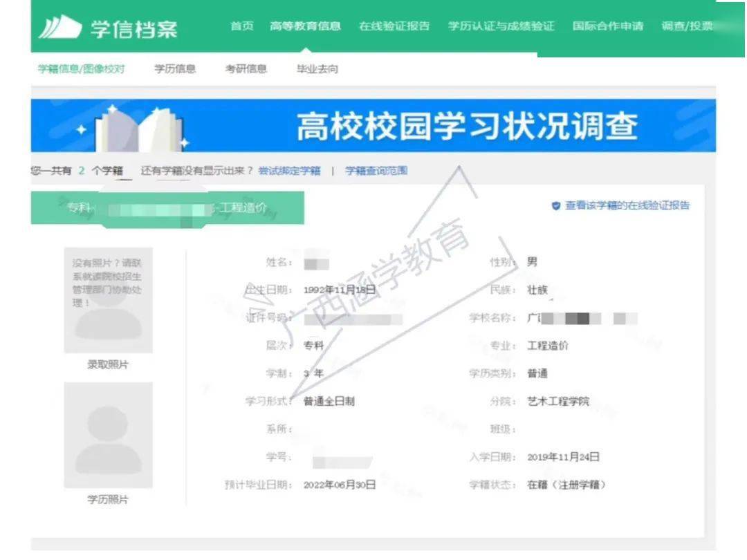Image resolution: width=747 pixels, height=560 pixels.
Task: Click the books illustration on the banner
Action: coord(137,128)
